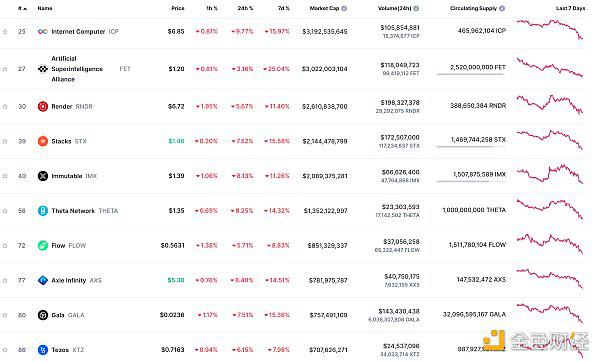Viewport: 600px width, 362px height.
Task: Click the Immutable black logo icon
Action: [42, 176]
